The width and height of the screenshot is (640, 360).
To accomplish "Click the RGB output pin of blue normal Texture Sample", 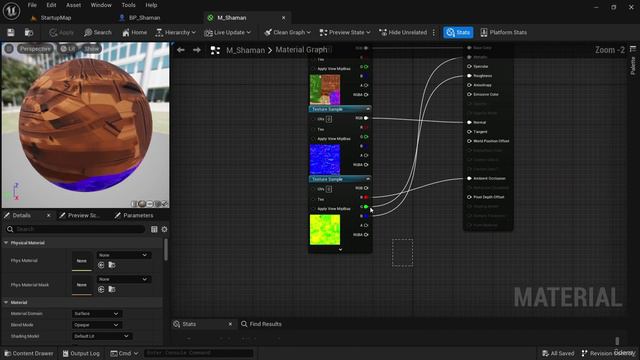I will tap(366, 118).
